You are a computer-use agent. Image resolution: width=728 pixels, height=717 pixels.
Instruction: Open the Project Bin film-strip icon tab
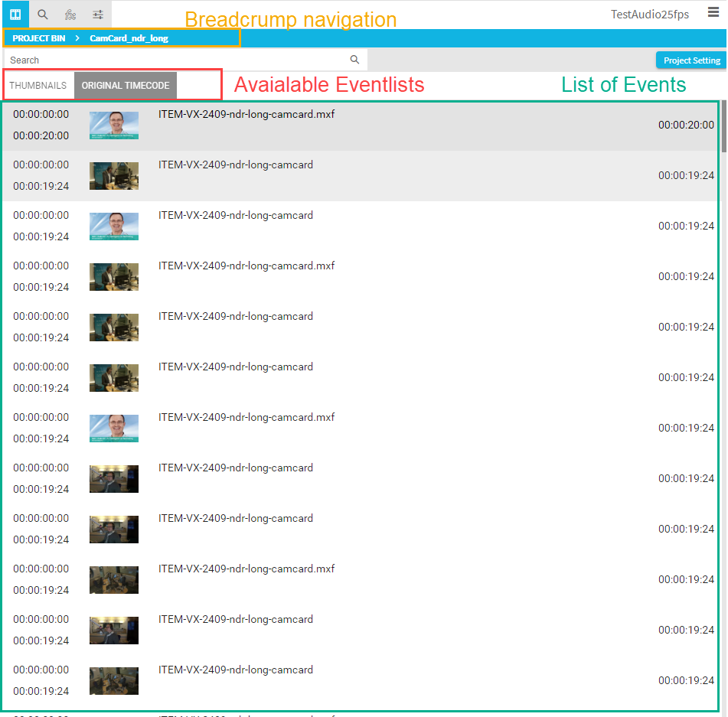(15, 14)
